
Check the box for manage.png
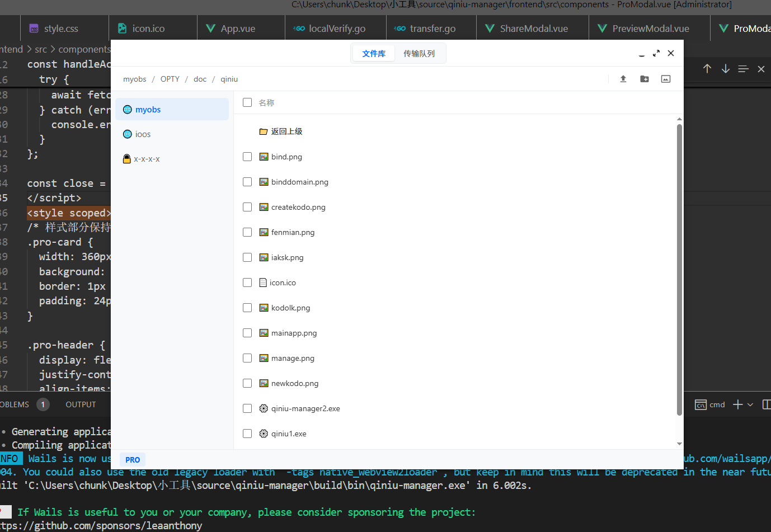[247, 358]
